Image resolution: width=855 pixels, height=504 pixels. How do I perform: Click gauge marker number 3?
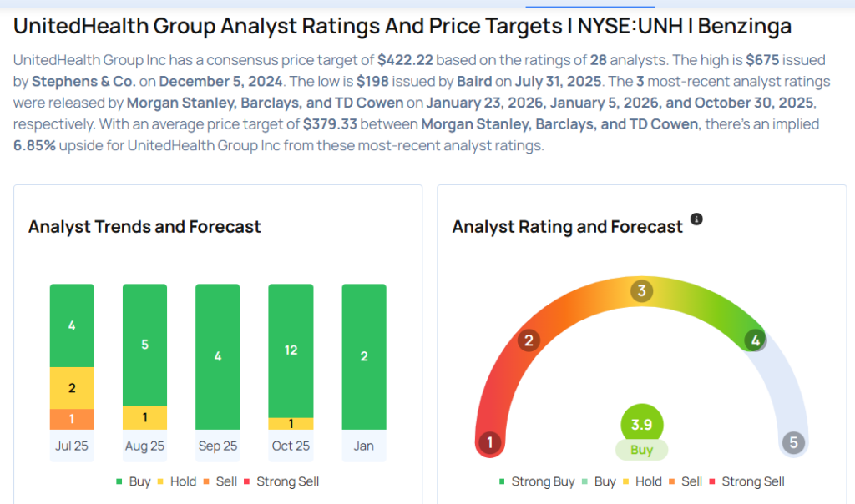point(641,291)
